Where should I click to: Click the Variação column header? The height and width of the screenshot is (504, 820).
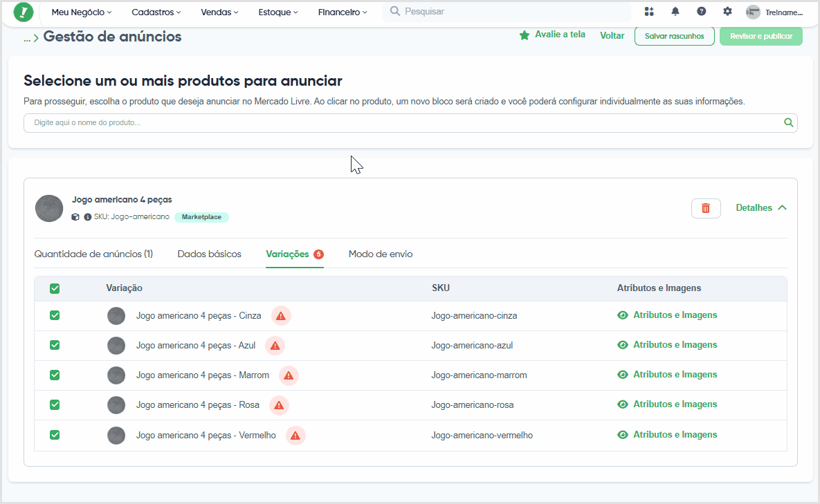[124, 288]
